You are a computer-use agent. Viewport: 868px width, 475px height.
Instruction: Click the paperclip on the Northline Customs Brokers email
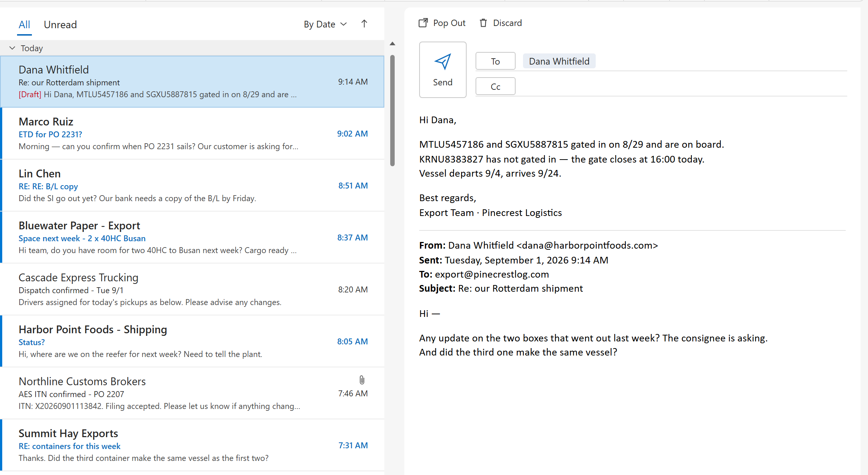(x=362, y=380)
